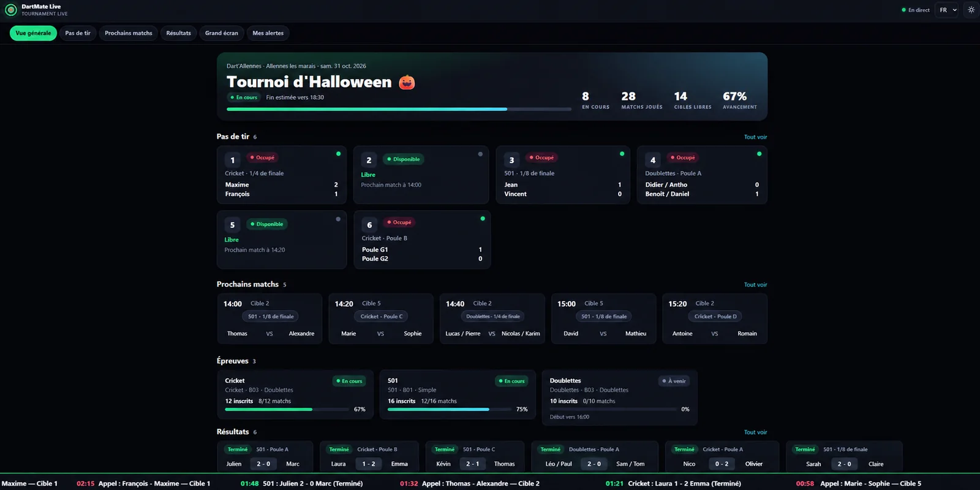This screenshot has width=980, height=490.
Task: Click the number 2 badge of target 2
Action: [369, 160]
